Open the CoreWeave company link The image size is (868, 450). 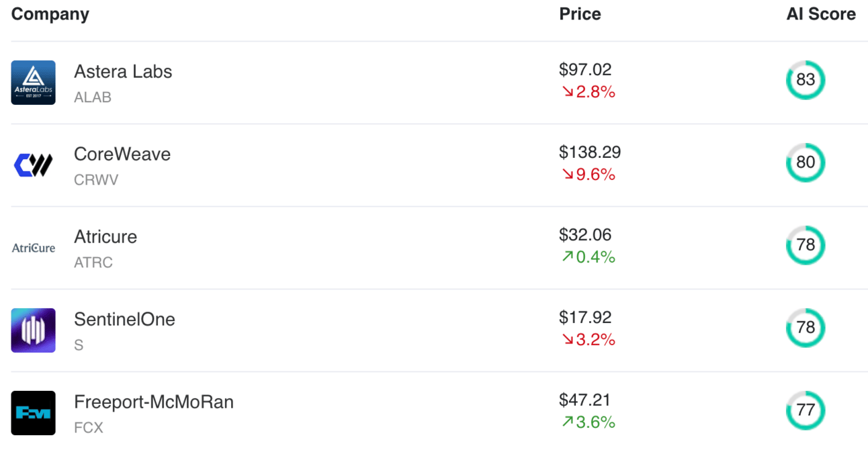click(x=122, y=154)
